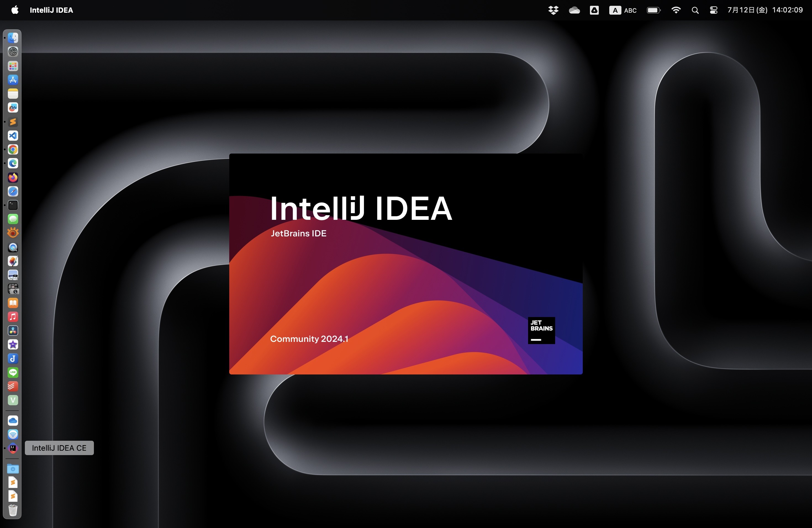The height and width of the screenshot is (528, 812).
Task: Launch Image Capture from the Dock
Action: 13,289
